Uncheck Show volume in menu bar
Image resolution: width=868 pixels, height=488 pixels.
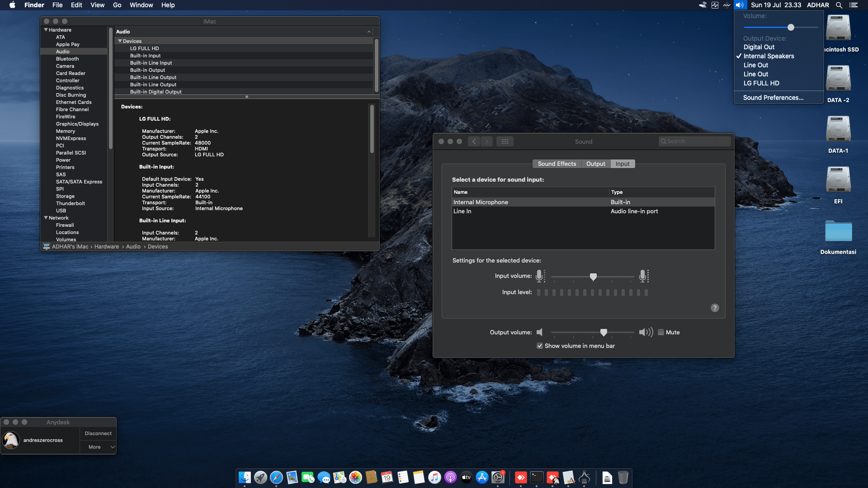[x=539, y=345]
